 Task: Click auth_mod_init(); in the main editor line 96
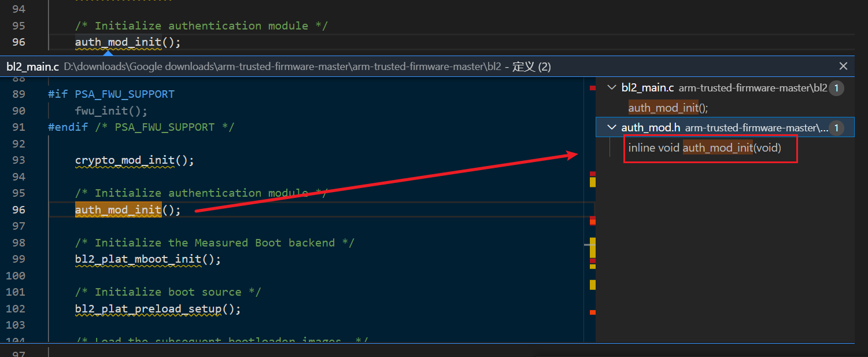click(128, 42)
